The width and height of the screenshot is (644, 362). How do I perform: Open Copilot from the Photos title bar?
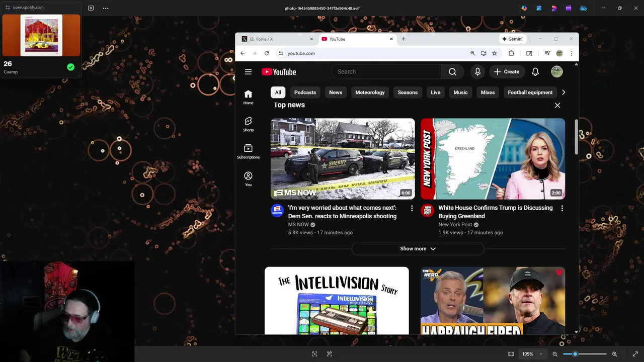524,8
